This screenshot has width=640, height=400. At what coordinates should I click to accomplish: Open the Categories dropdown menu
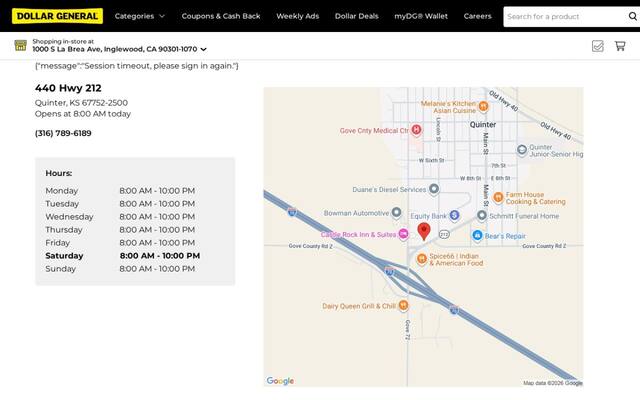140,16
